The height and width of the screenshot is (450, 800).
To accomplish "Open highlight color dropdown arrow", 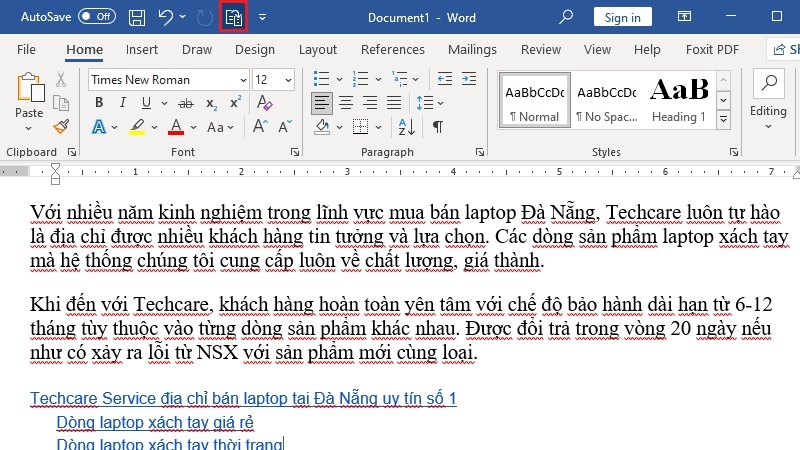I will (x=154, y=128).
